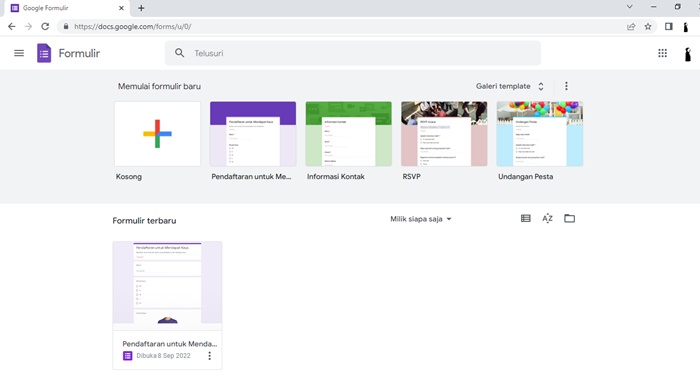Create a Kosong blank form
This screenshot has height=377, width=700.
pyautogui.click(x=158, y=134)
